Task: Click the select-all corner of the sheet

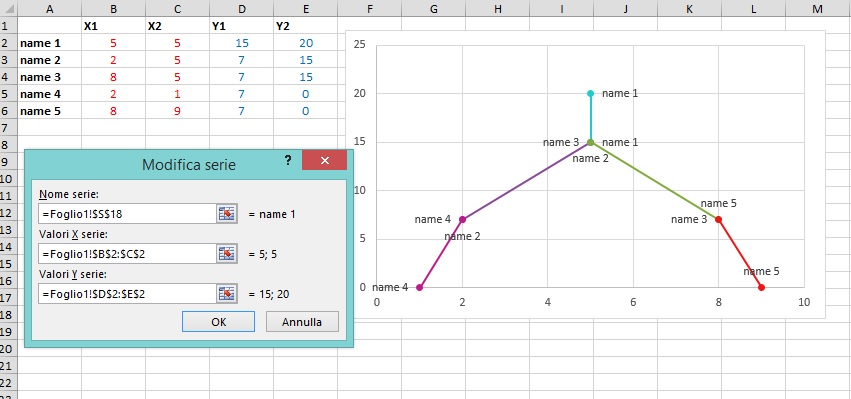Action: 9,8
